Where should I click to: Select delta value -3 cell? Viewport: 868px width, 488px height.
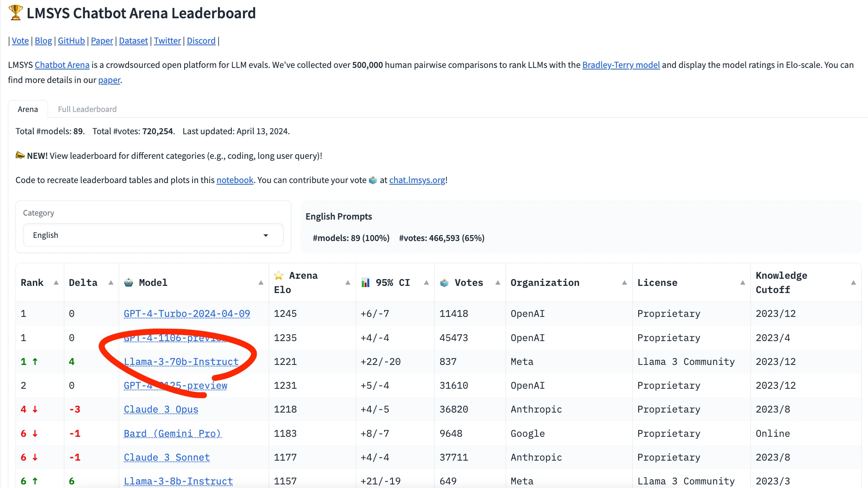click(x=75, y=409)
